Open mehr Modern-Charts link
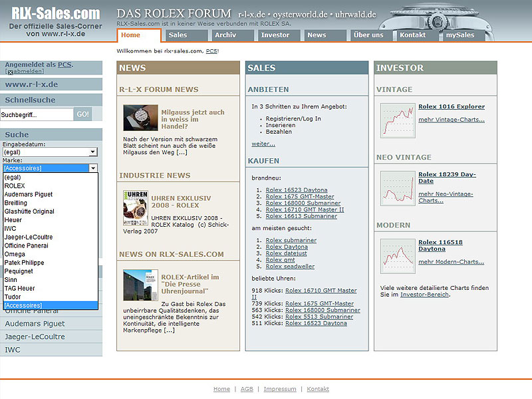532x399 pixels. pyautogui.click(x=451, y=261)
